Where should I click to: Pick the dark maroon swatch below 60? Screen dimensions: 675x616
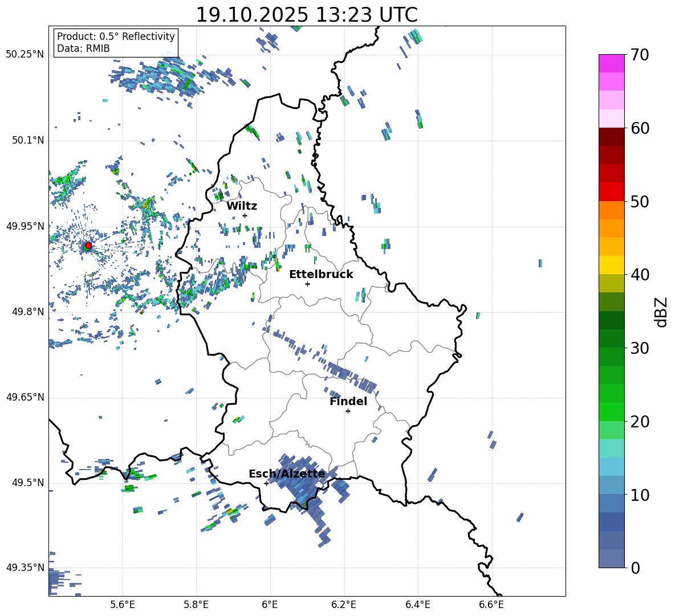(x=611, y=137)
